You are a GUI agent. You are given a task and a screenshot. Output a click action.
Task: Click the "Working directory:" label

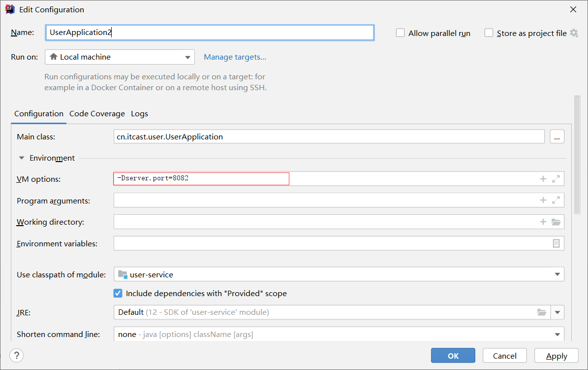pos(50,222)
